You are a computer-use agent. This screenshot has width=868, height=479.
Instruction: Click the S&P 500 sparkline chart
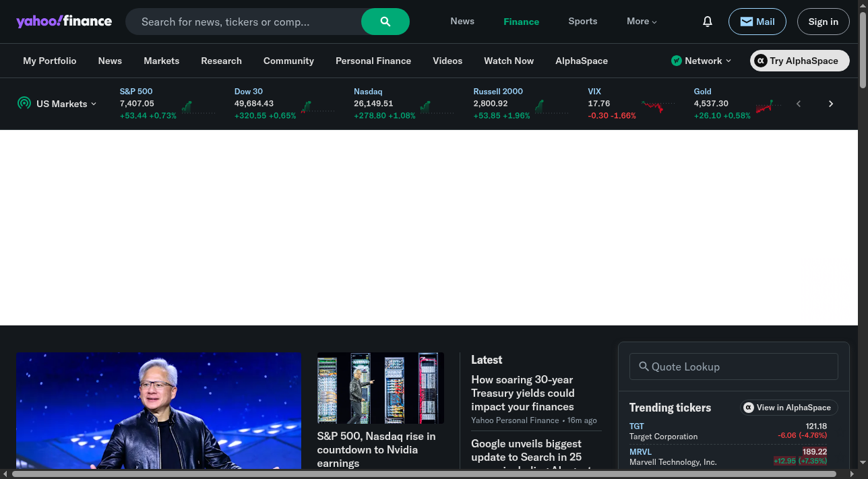[x=198, y=106]
